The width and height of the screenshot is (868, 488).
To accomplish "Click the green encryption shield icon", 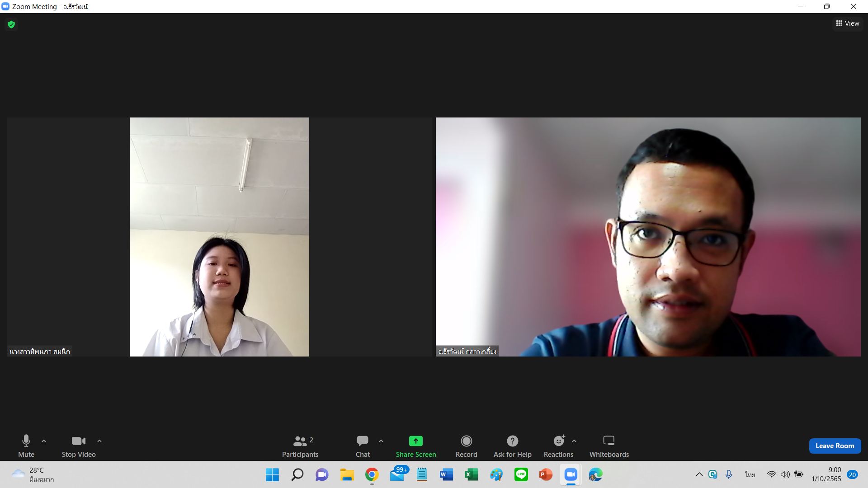I will coord(11,24).
